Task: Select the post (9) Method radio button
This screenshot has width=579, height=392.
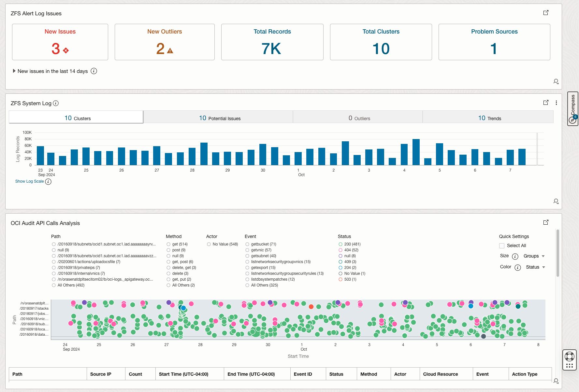Action: (168, 250)
